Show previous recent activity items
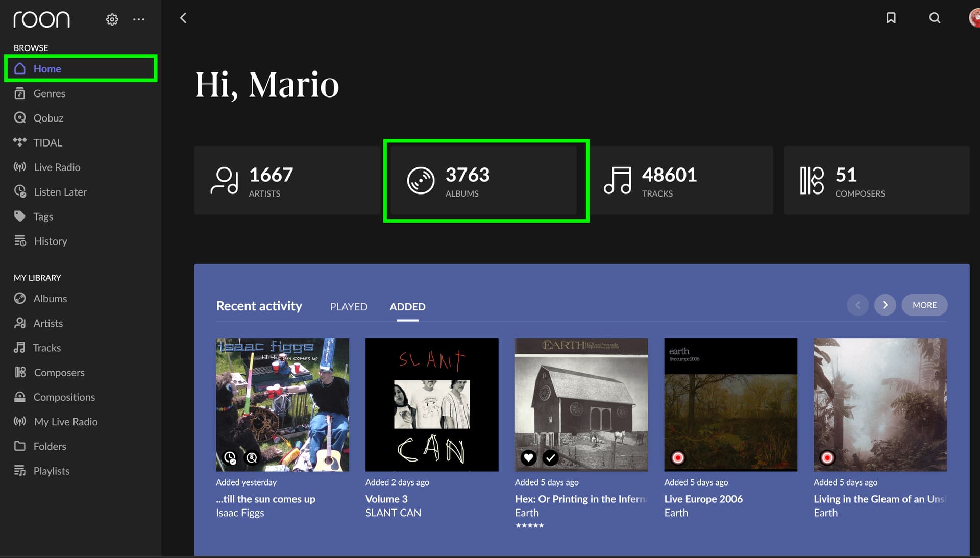The width and height of the screenshot is (980, 558). 857,305
